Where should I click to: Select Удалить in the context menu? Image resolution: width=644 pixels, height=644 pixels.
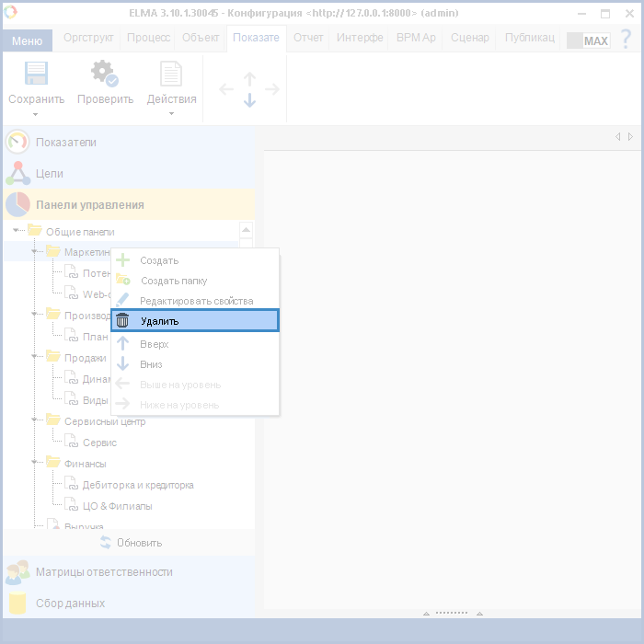click(x=194, y=321)
